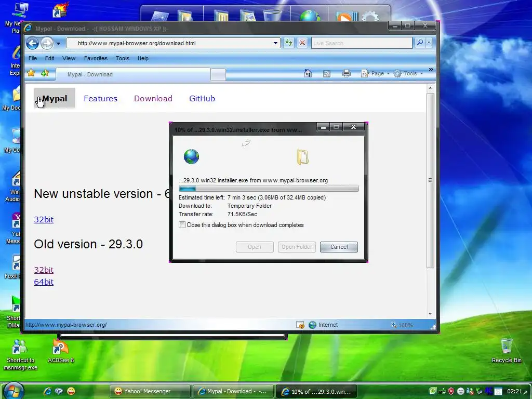Click the Internet zone globe in status bar
This screenshot has height=399, width=532.
(312, 325)
